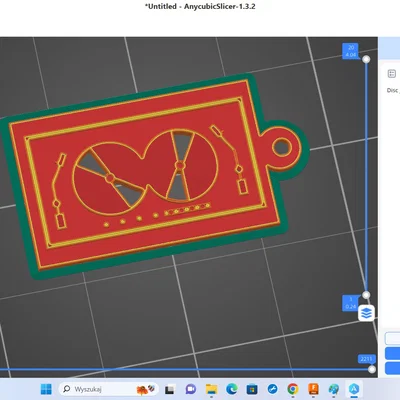
Task: Click the handle of the horizontal move slider
Action: (372, 369)
